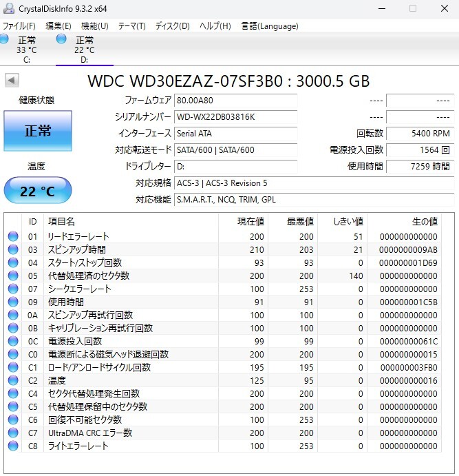Click raw value 000000001D69
This screenshot has height=476, width=459.
point(408,263)
